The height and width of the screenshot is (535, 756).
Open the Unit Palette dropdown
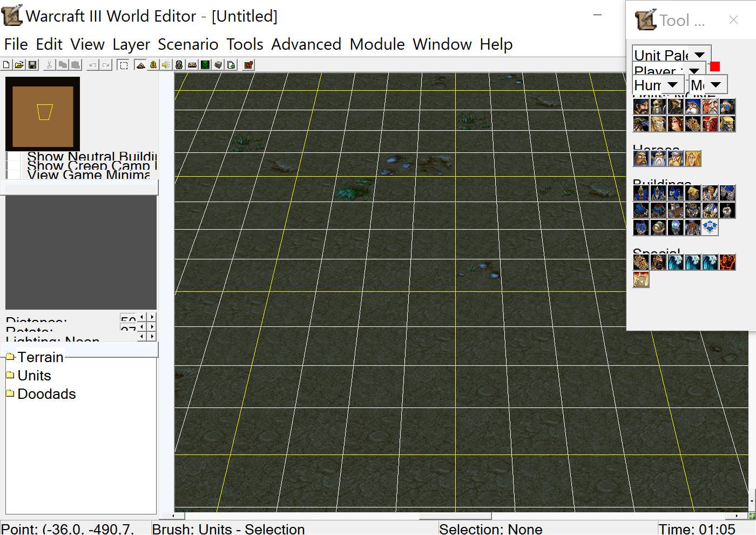click(x=699, y=55)
